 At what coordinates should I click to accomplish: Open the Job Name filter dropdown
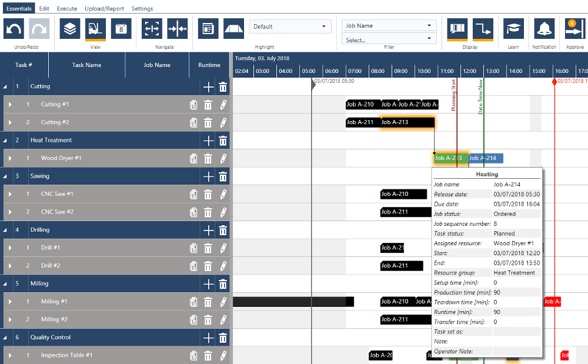pyautogui.click(x=389, y=26)
